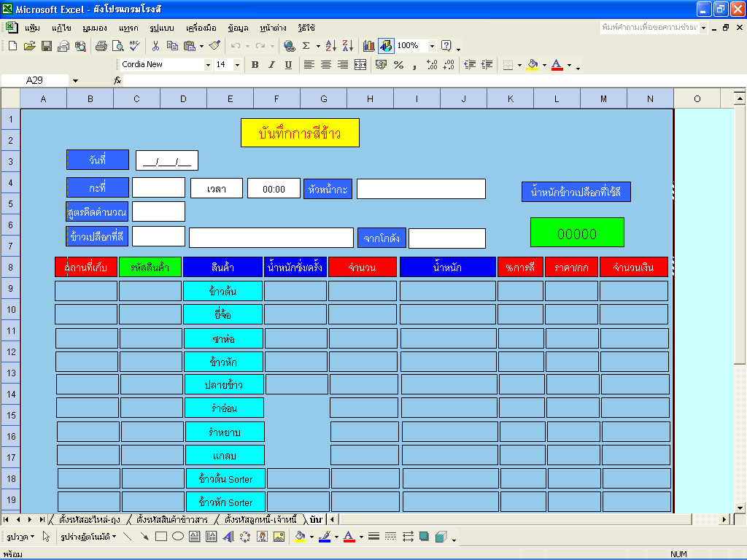747x560 pixels.
Task: Open the แฟ้ม (File) menu
Action: coord(32,28)
